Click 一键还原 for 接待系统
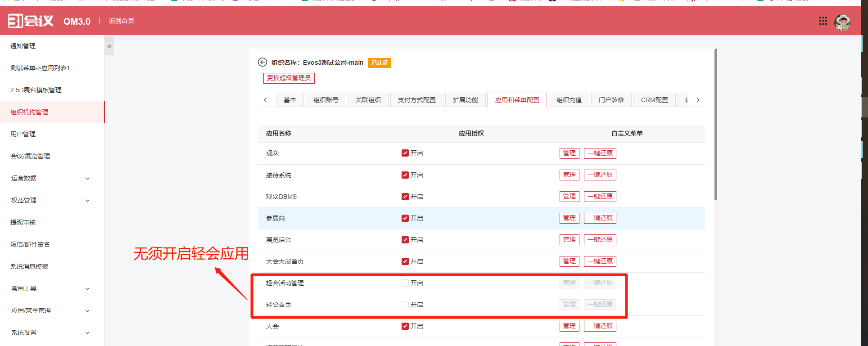 (x=600, y=175)
